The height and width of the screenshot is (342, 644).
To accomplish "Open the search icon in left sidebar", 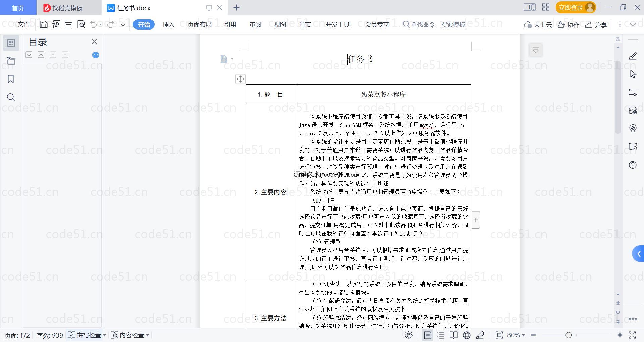I will (11, 97).
